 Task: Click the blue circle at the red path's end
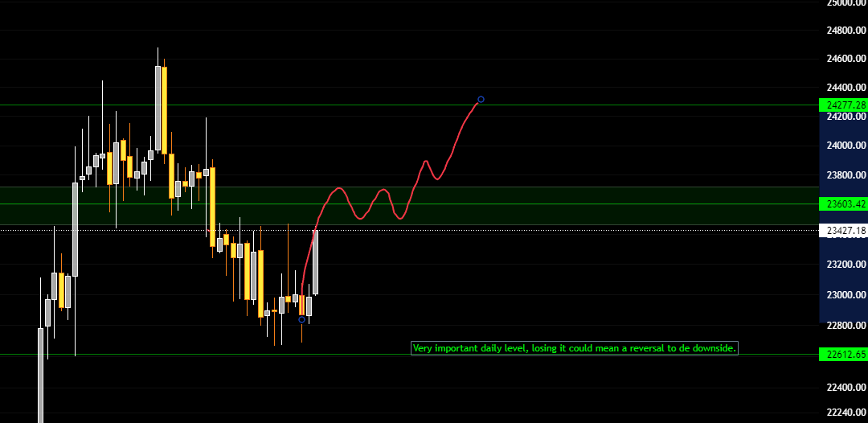(x=481, y=100)
